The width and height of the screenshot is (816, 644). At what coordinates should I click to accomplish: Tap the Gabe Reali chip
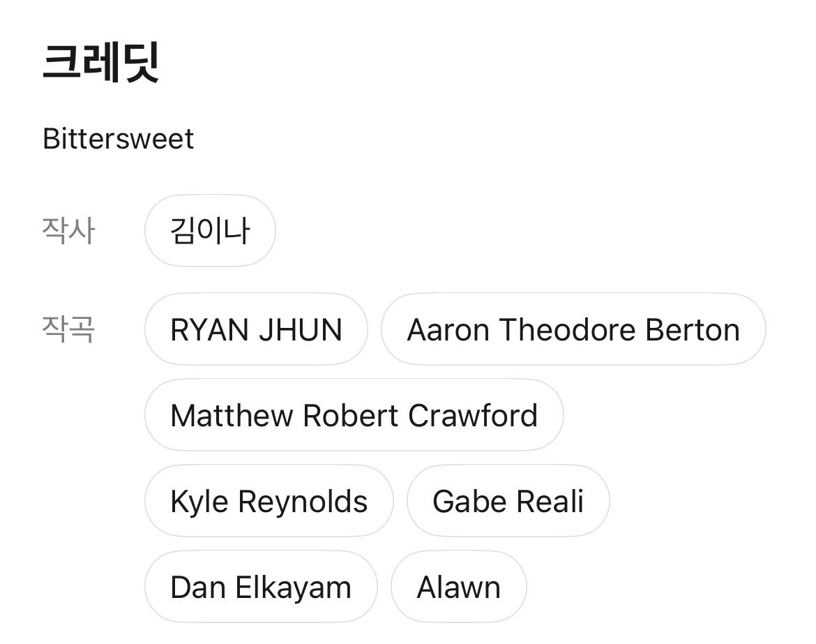pos(508,501)
